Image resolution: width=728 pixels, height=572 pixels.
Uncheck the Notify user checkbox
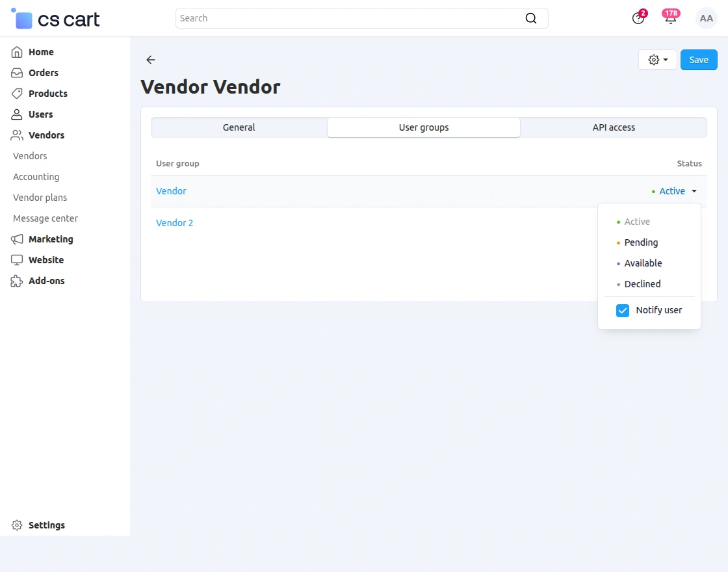[x=622, y=310]
